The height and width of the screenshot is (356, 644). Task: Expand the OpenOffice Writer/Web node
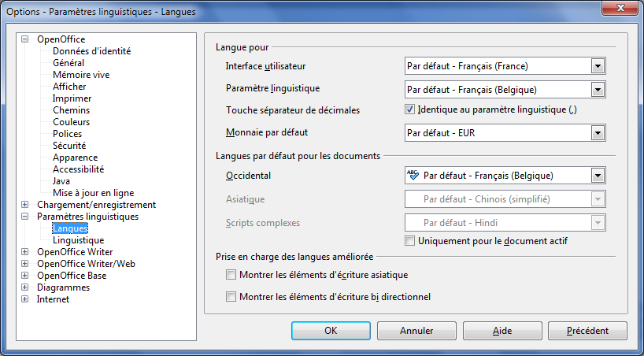[x=25, y=264]
